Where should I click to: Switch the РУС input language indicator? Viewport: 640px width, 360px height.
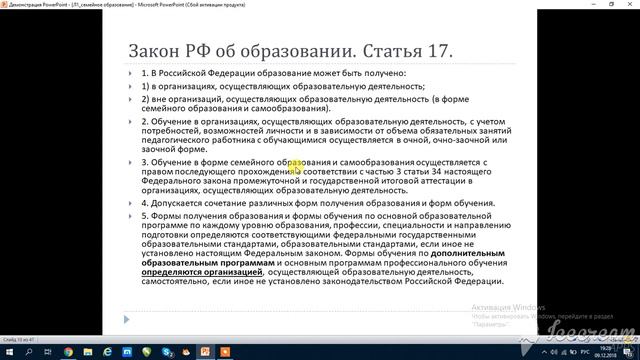585,352
